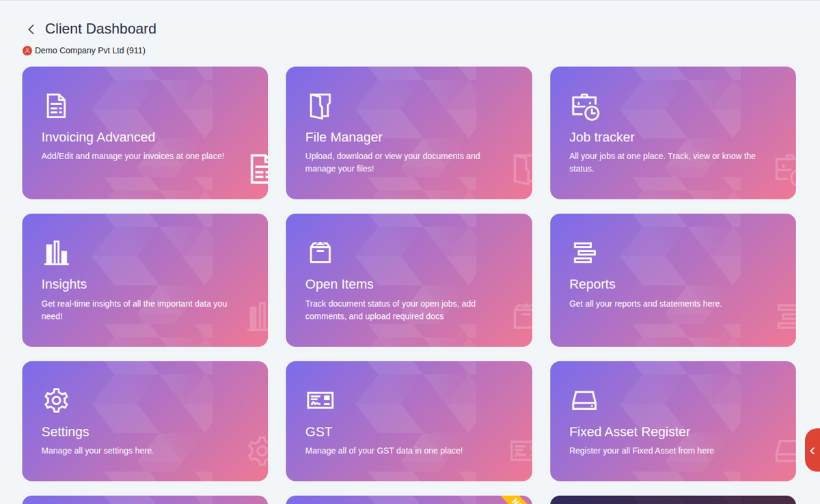Click the Open Items box icon
This screenshot has height=504, width=820.
(320, 253)
